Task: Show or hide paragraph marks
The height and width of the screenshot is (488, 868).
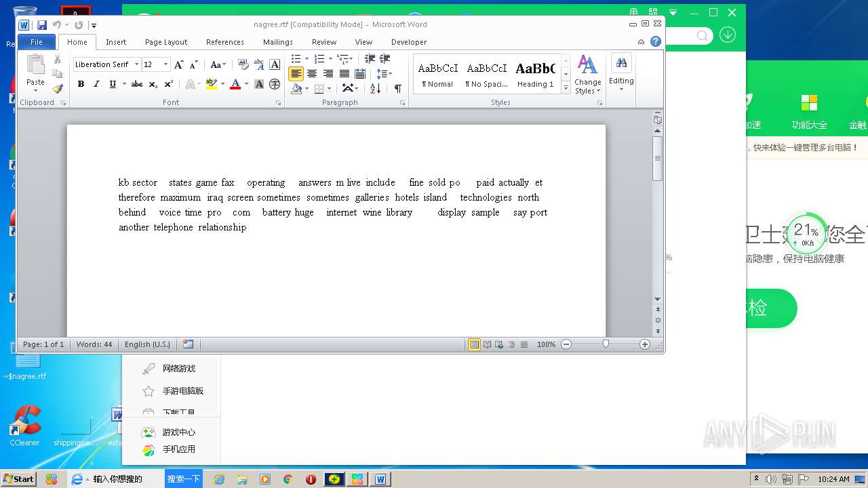Action: pyautogui.click(x=398, y=88)
